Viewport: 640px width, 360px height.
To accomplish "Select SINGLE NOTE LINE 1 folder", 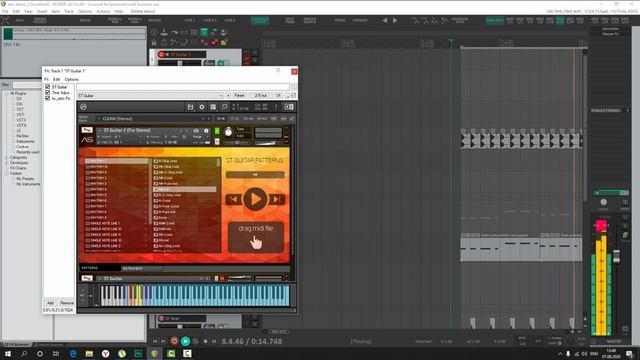I will click(116, 224).
